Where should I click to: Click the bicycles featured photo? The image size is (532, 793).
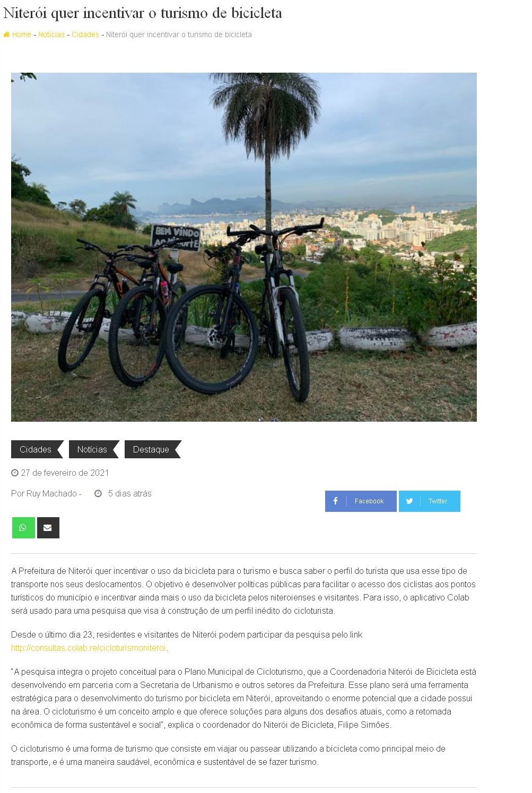click(x=244, y=247)
